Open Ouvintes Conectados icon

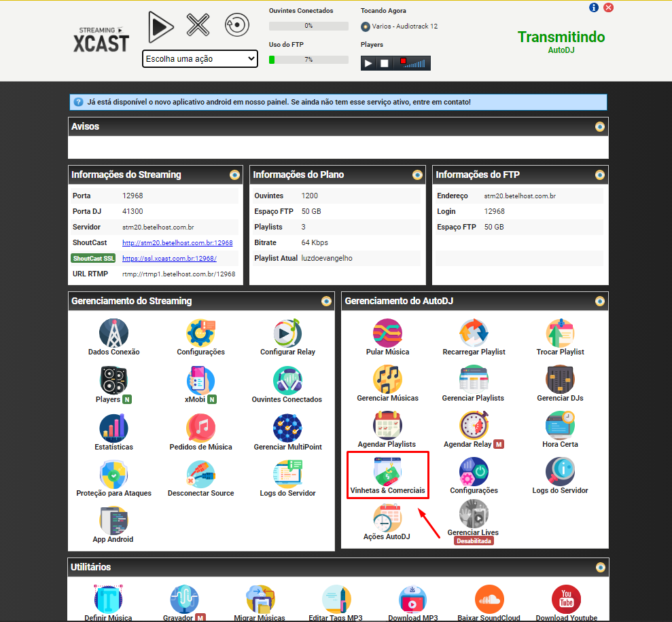tap(287, 382)
